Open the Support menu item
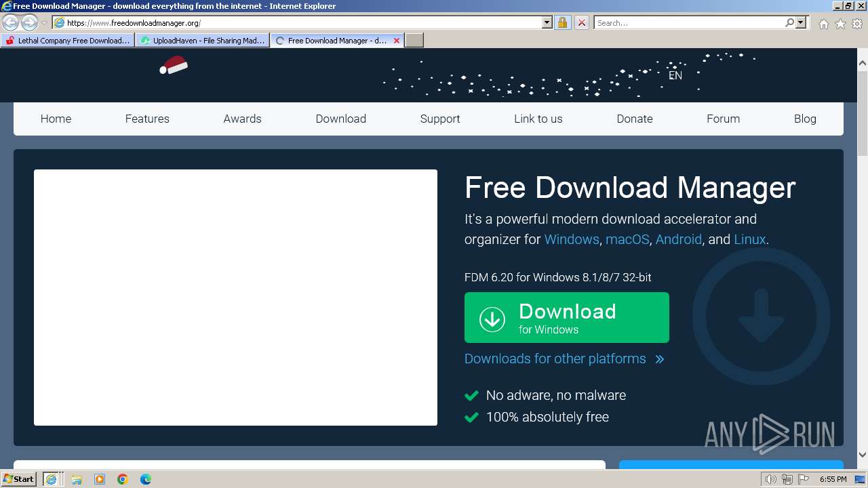 tap(440, 119)
